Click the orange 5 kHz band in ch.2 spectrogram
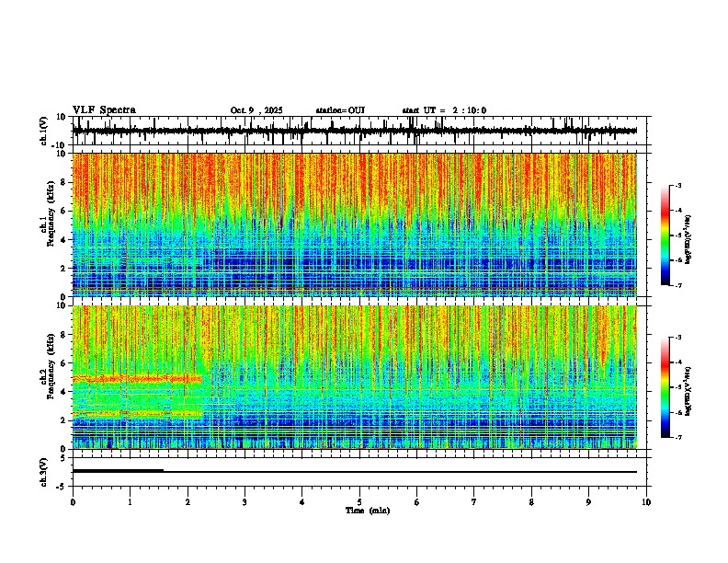 [x=138, y=379]
